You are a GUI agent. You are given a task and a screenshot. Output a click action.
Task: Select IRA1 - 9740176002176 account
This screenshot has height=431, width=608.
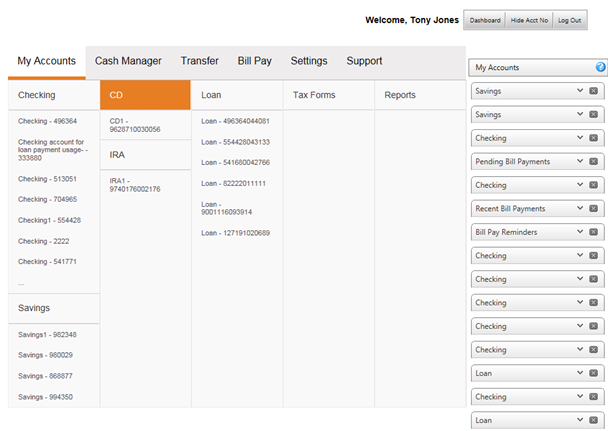(135, 184)
